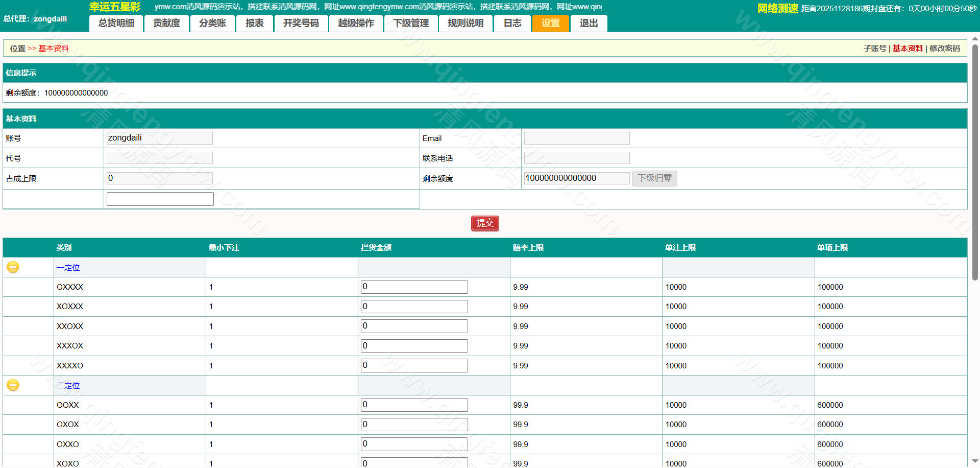Focus the 联系电话 input field
This screenshot has width=980, height=468.
pos(576,158)
